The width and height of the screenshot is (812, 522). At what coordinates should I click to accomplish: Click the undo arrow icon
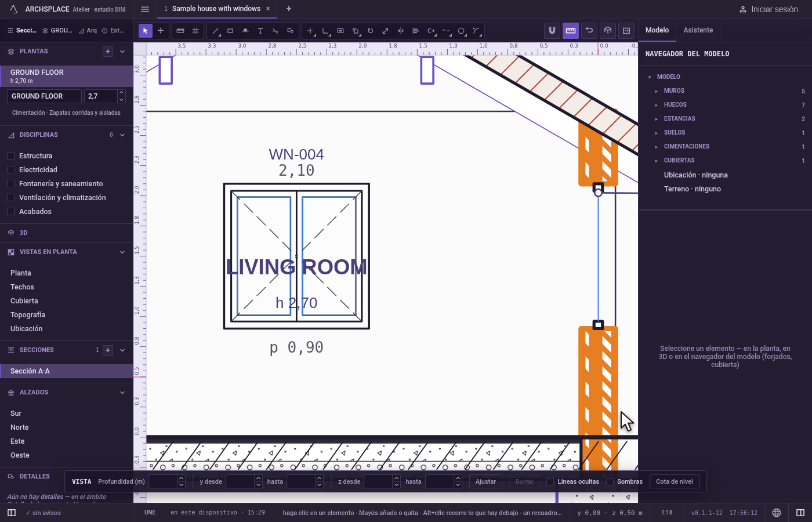pos(589,30)
